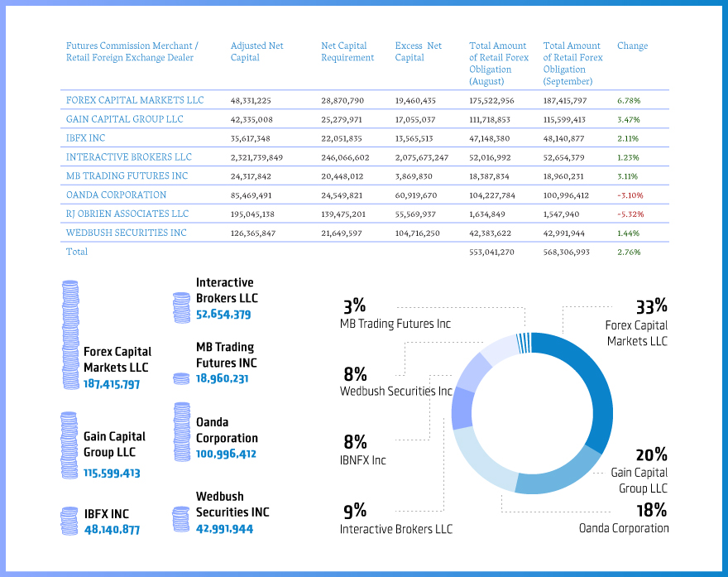Select OANDA CORPORATION row name in table
728x577 pixels.
116,195
